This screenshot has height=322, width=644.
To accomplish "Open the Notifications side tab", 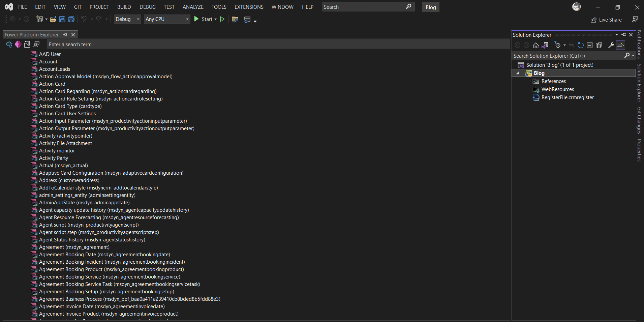I will click(639, 44).
